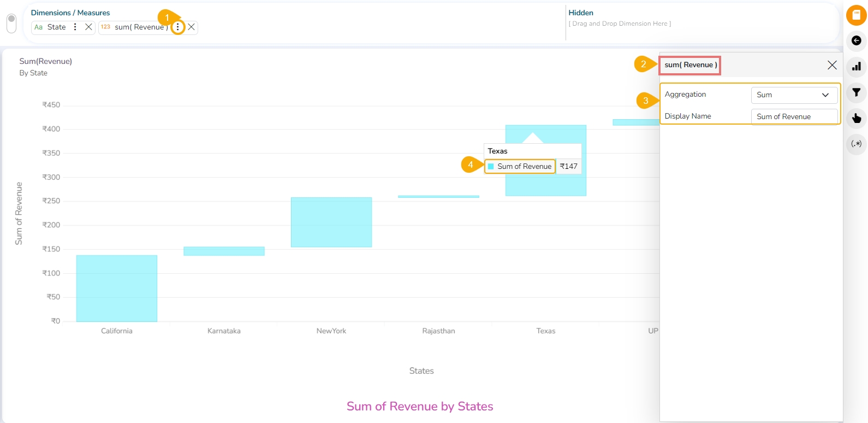The height and width of the screenshot is (423, 868).
Task: Remove the State dimension chip
Action: 88,27
